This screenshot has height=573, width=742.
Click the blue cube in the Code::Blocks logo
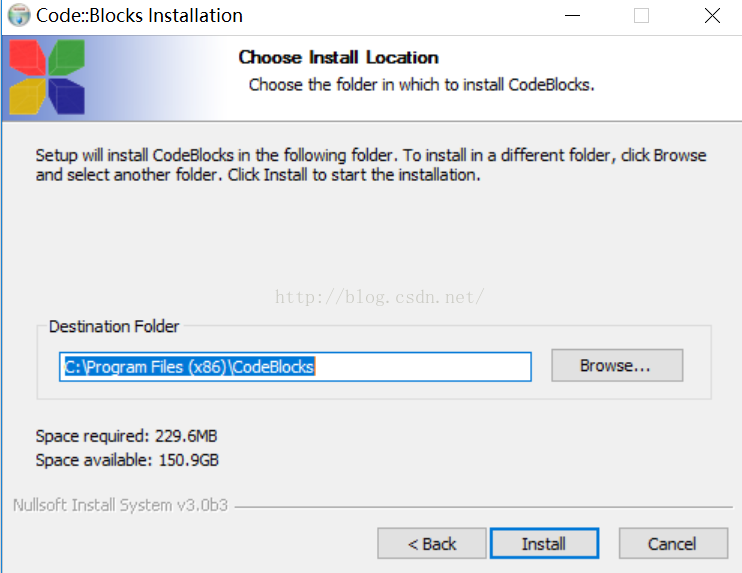click(67, 97)
